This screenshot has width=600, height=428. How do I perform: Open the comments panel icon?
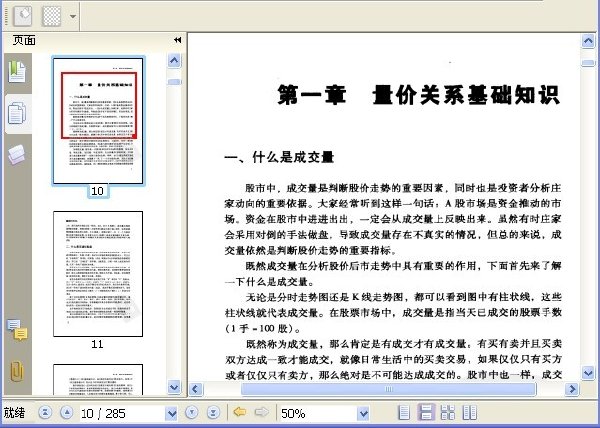point(17,330)
